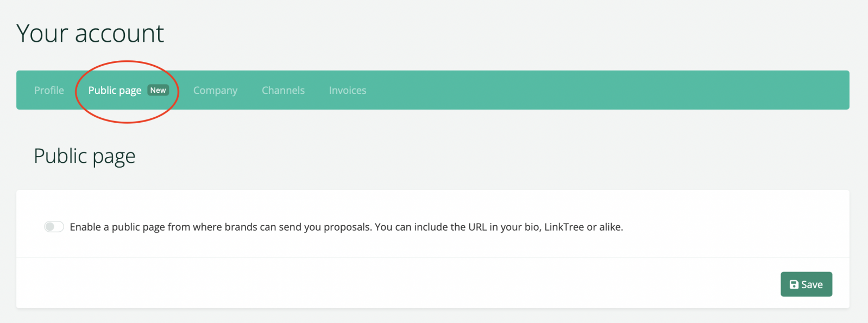The image size is (868, 323).
Task: Open the Profile tab
Action: (x=49, y=90)
